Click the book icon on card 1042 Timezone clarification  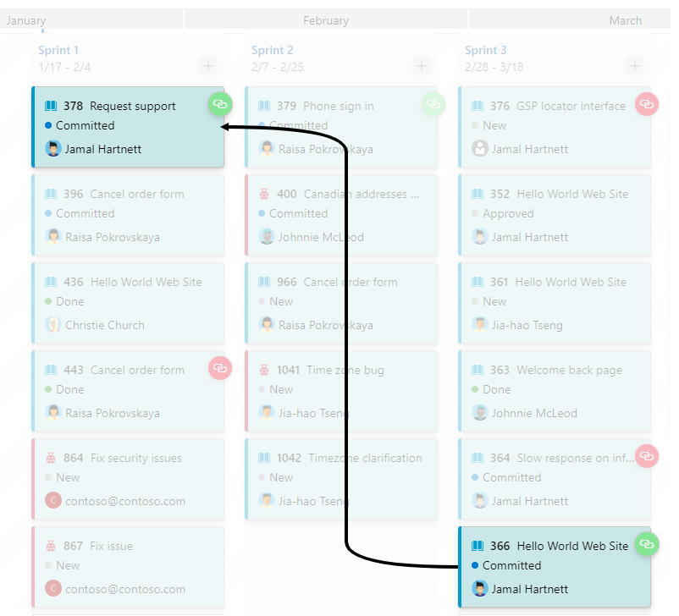click(x=264, y=458)
